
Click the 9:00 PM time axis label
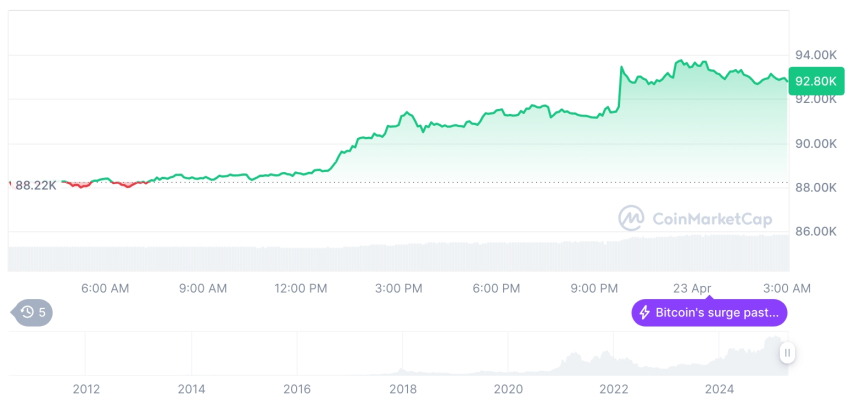click(594, 288)
